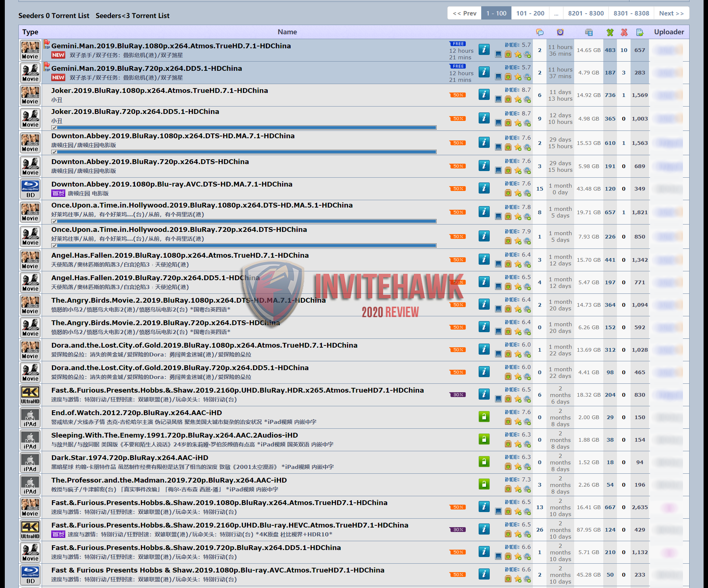This screenshot has height=588, width=708.
Task: Go to page 8201 - 8300
Action: (x=586, y=13)
